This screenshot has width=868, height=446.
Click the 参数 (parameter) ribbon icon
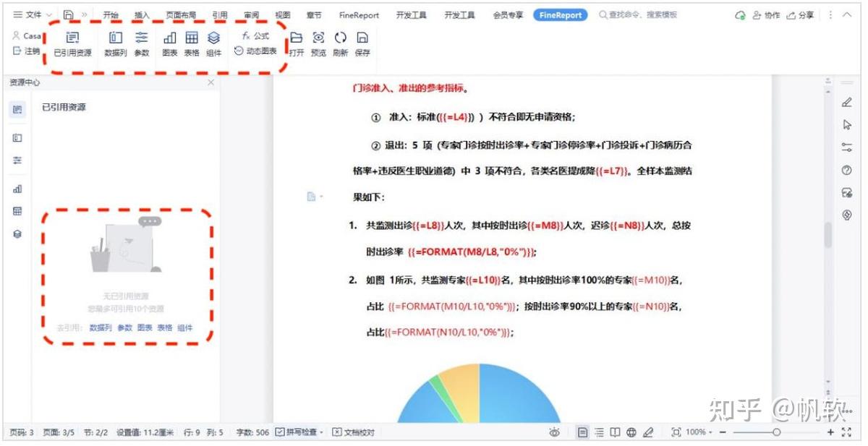142,42
